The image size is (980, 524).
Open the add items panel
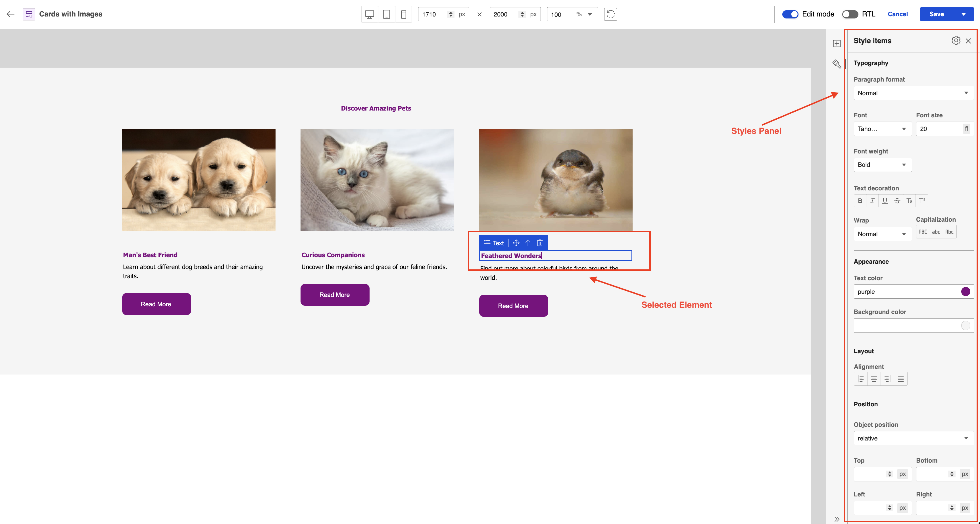(836, 43)
